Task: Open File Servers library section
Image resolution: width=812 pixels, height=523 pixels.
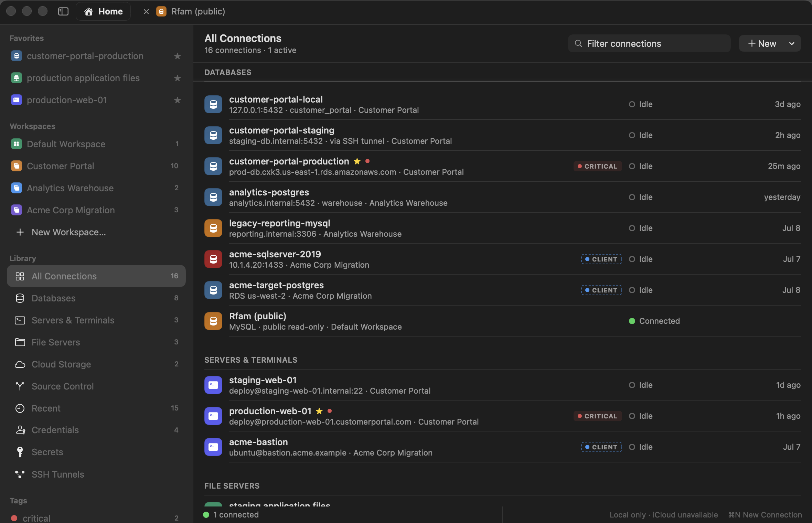Action: point(96,342)
